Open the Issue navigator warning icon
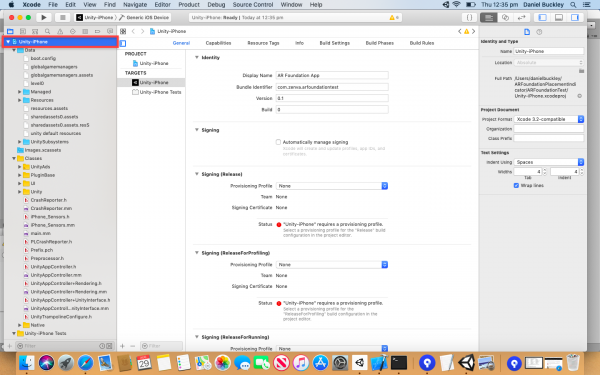 coord(60,31)
